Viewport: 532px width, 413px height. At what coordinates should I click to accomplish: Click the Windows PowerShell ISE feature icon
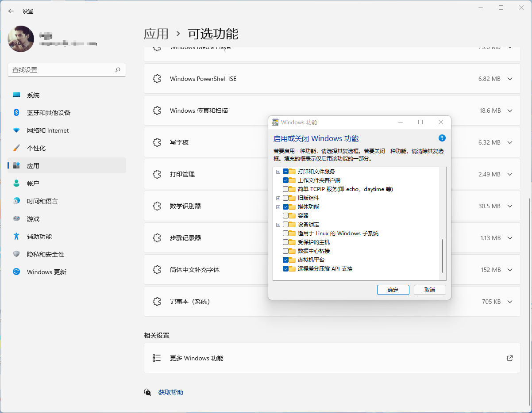click(157, 78)
